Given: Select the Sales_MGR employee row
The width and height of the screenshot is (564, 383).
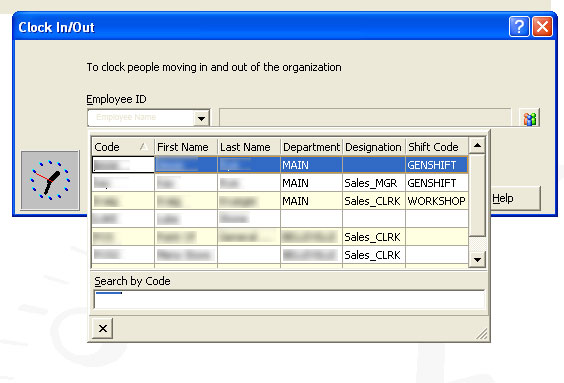Looking at the screenshot, I should pos(280,183).
